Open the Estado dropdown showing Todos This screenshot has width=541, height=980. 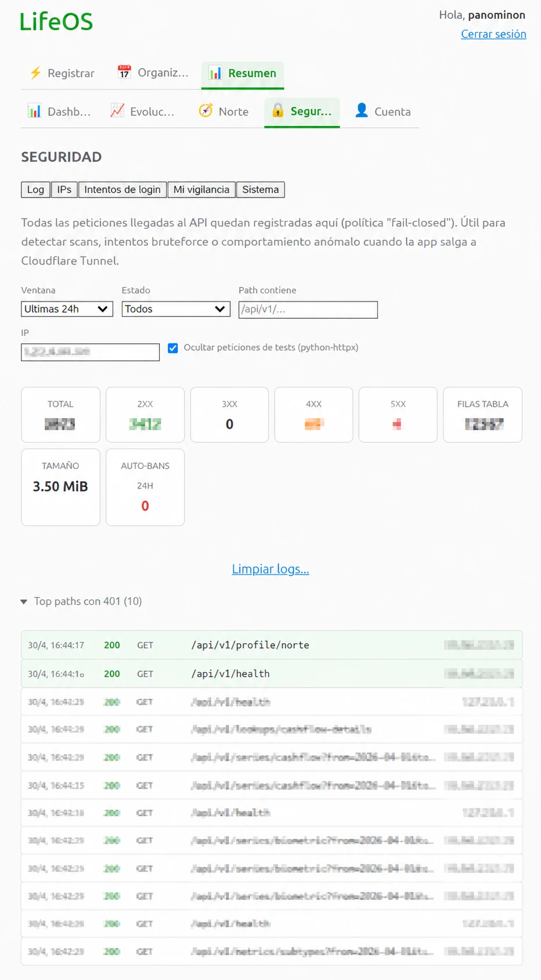click(x=176, y=309)
